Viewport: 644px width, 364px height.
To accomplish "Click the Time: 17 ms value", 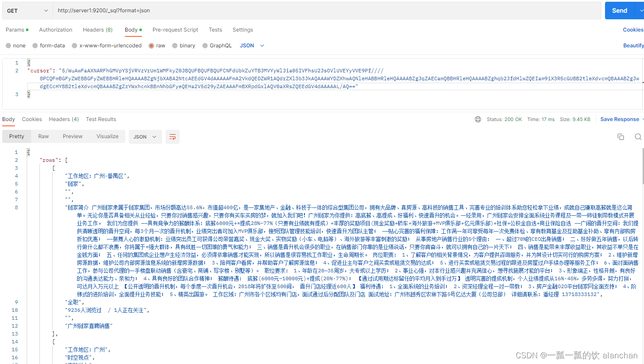I will [x=541, y=119].
